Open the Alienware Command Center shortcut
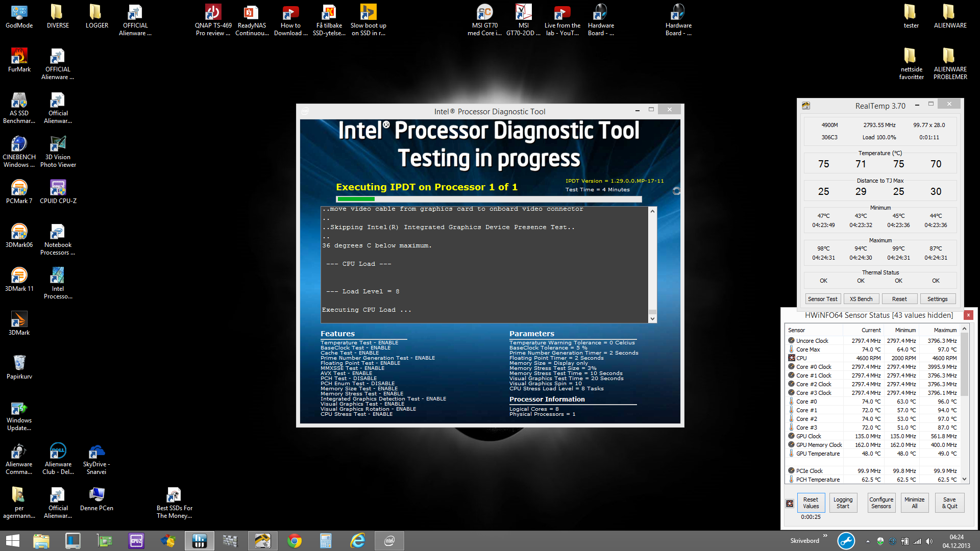This screenshot has height=551, width=980. click(x=19, y=459)
